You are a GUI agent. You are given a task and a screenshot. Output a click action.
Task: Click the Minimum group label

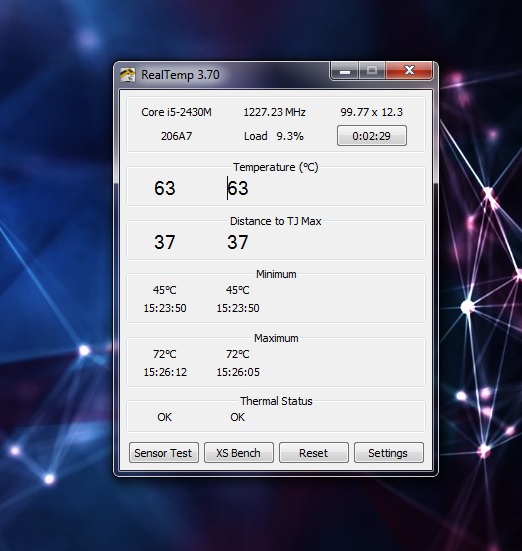point(276,274)
